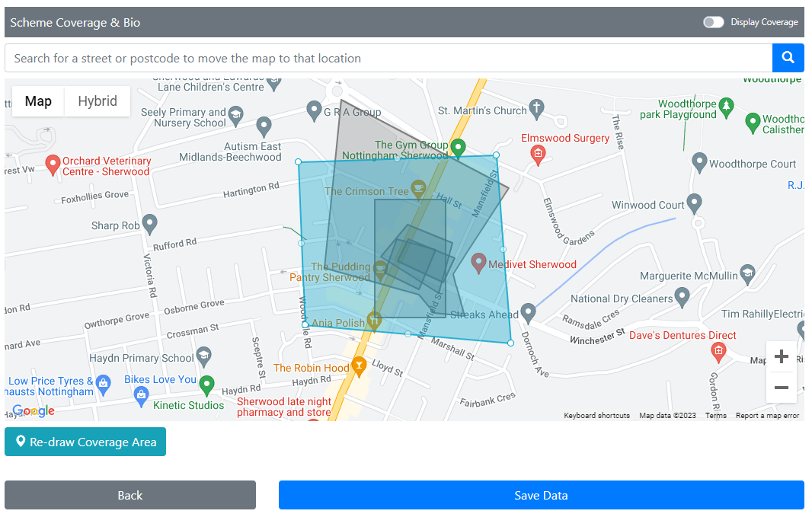This screenshot has width=812, height=514.
Task: Click Woodthorpe Calisthenics green marker
Action: 753,123
